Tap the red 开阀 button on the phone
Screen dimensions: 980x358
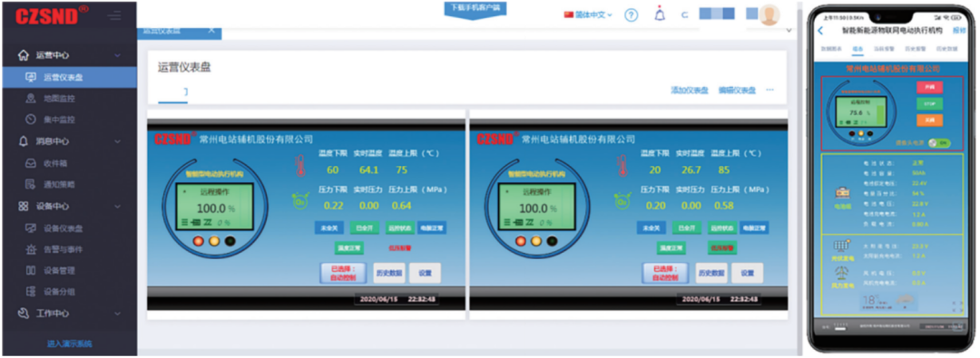click(x=930, y=88)
